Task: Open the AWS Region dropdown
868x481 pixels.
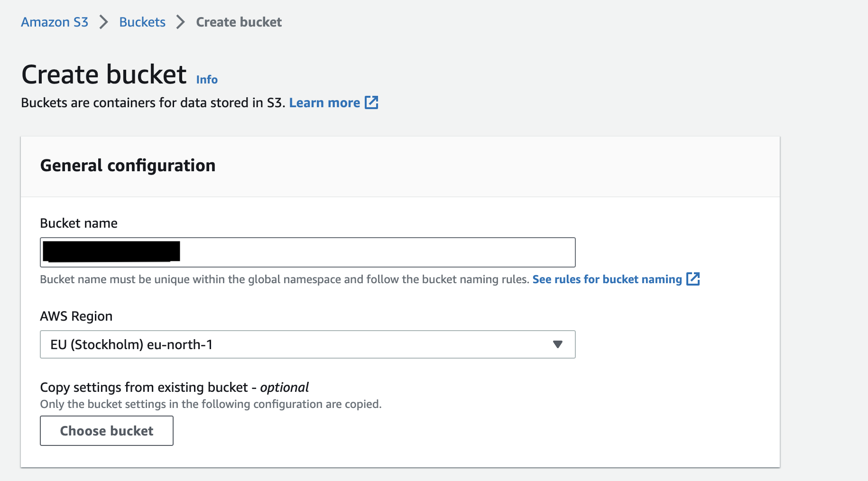Action: click(x=308, y=344)
